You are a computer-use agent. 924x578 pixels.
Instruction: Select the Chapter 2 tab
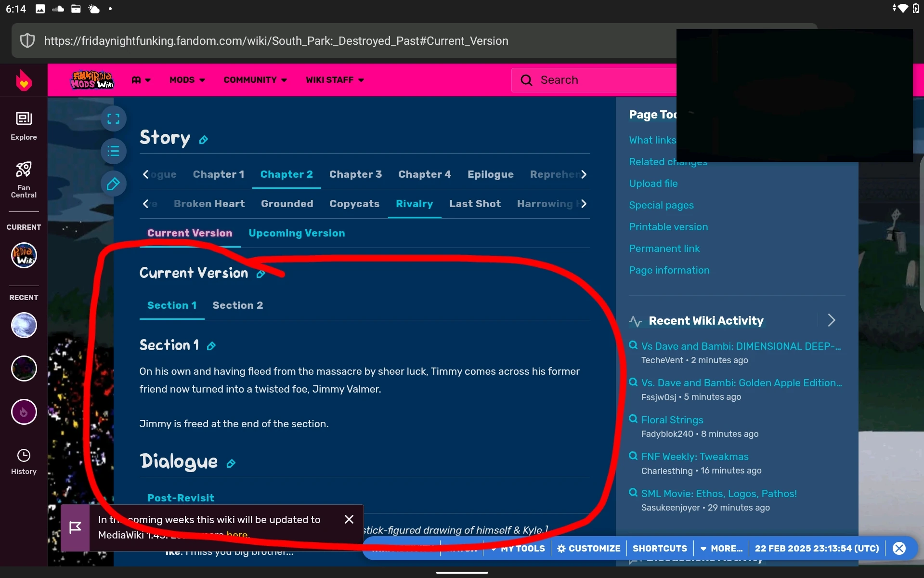tap(286, 174)
